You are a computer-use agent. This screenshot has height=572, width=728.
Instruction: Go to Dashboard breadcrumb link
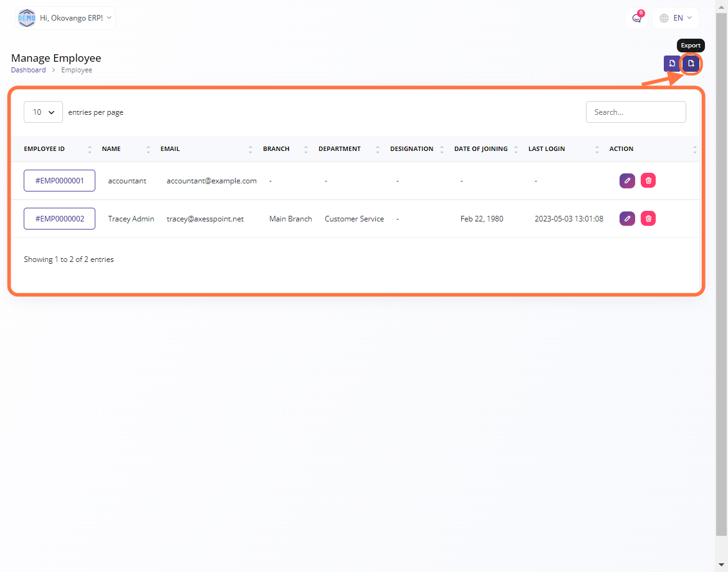pos(28,70)
